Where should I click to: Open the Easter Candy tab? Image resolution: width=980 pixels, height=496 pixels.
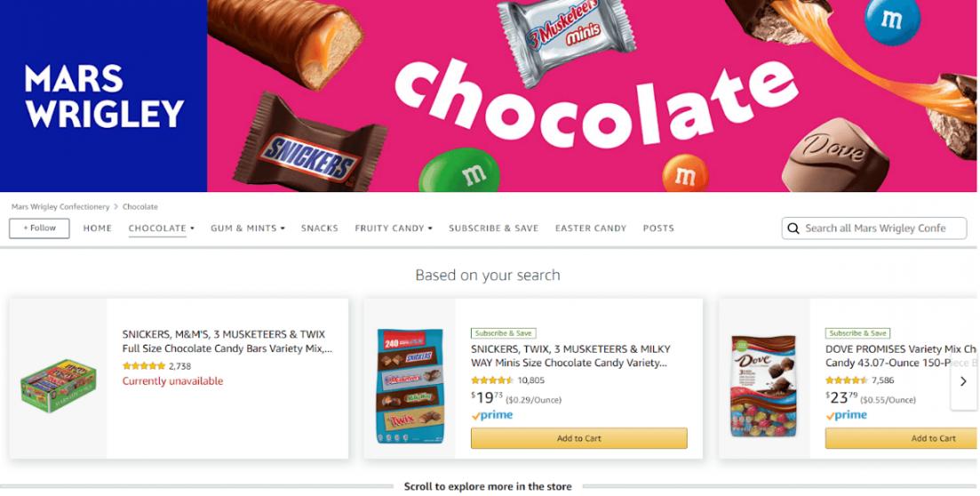[x=591, y=228]
